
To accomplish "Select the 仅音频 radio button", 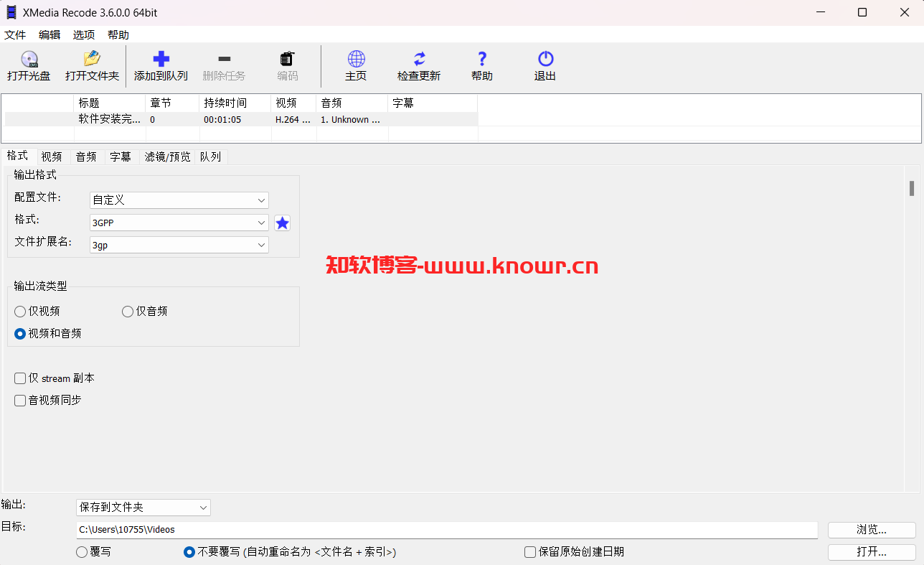I will tap(128, 312).
